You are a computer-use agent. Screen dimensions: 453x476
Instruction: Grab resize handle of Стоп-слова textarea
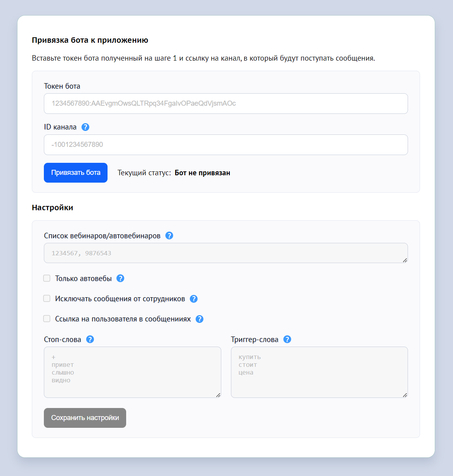click(x=218, y=395)
